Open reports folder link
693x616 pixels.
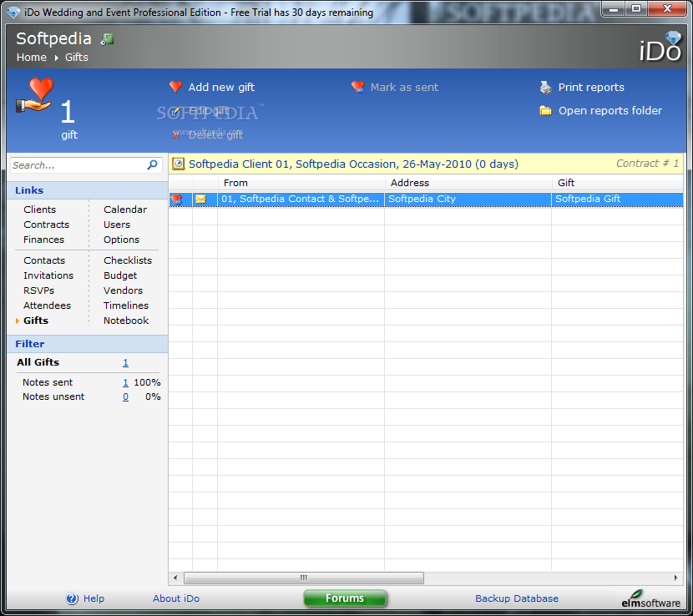pos(610,110)
